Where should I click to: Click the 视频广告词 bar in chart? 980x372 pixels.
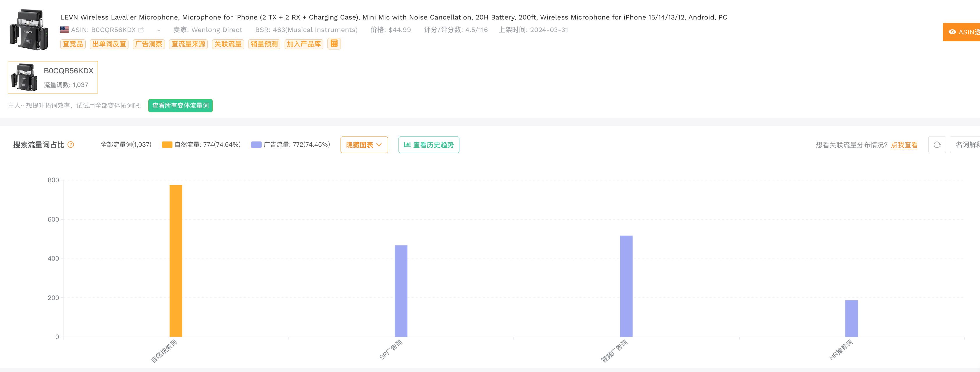[626, 286]
